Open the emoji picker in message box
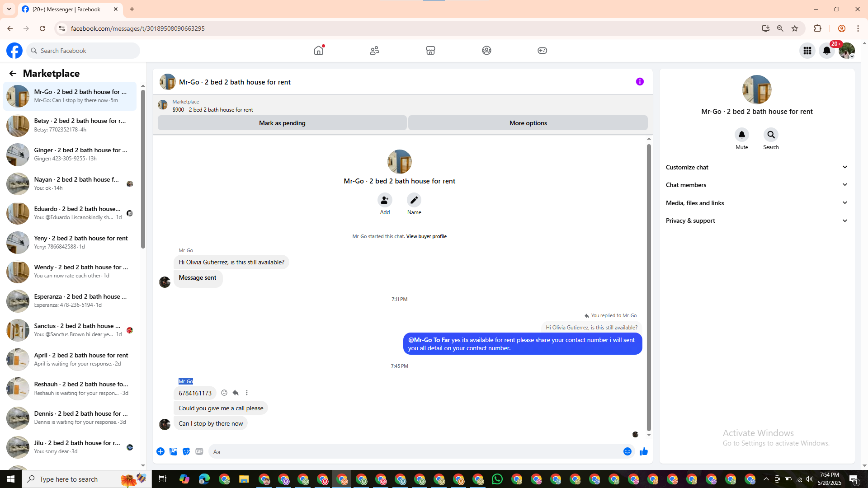The image size is (868, 488). (627, 451)
